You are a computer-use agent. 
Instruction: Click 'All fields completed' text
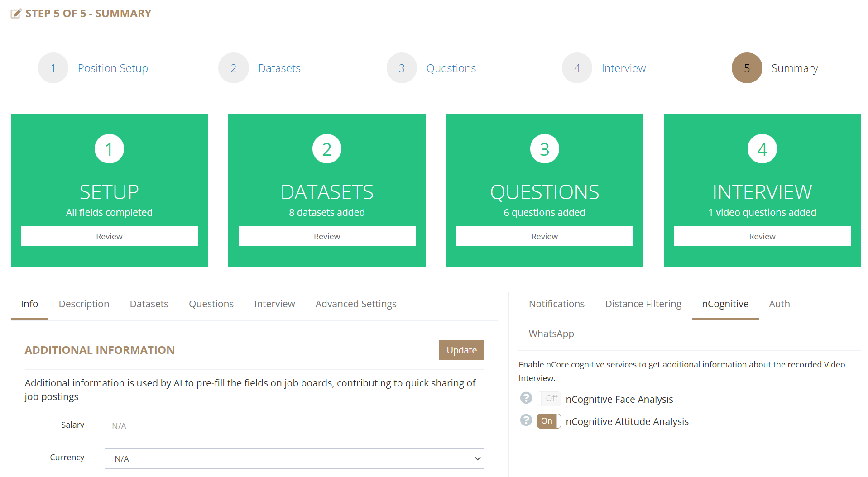(x=109, y=213)
